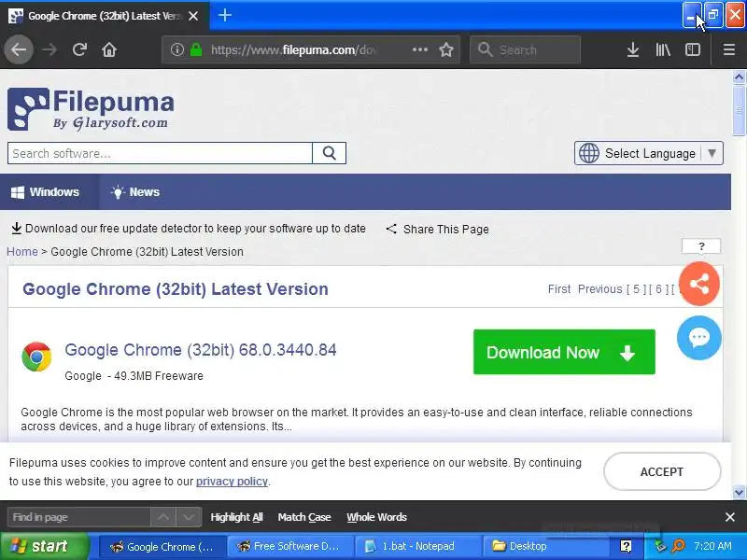Click the Search software input field
747x560 pixels.
tap(160, 153)
